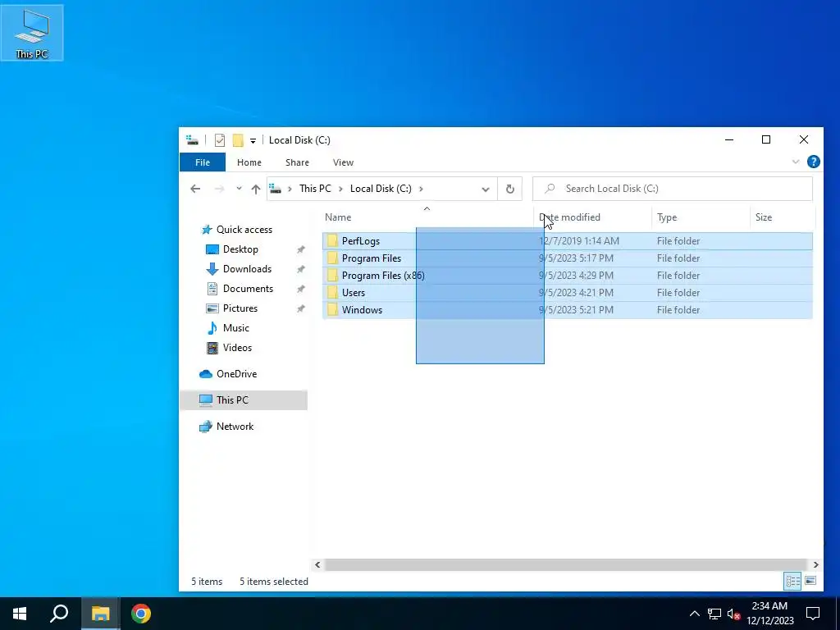Click Local Disk (C:) in the address breadcrumb

coord(381,189)
